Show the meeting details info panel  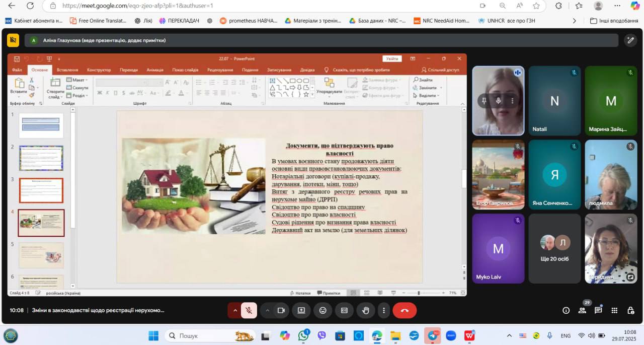pos(566,310)
